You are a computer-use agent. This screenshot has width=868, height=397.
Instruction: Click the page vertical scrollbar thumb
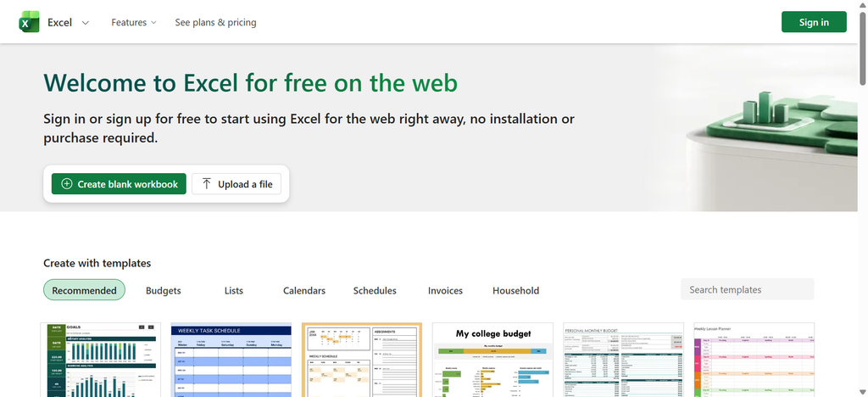[x=862, y=47]
